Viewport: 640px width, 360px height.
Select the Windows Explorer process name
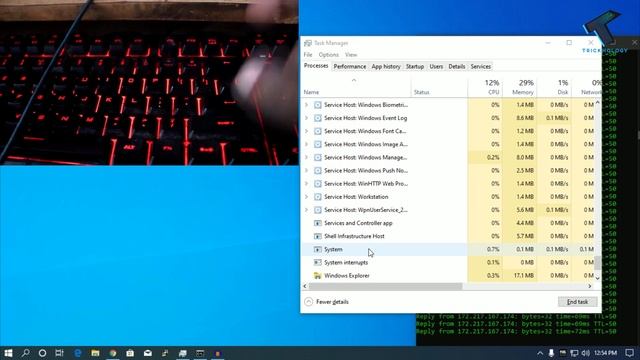coord(347,276)
